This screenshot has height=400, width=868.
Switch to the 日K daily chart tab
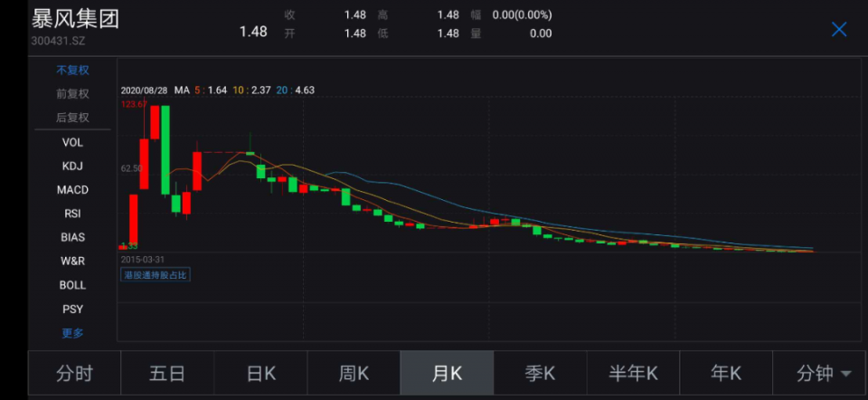coord(260,374)
